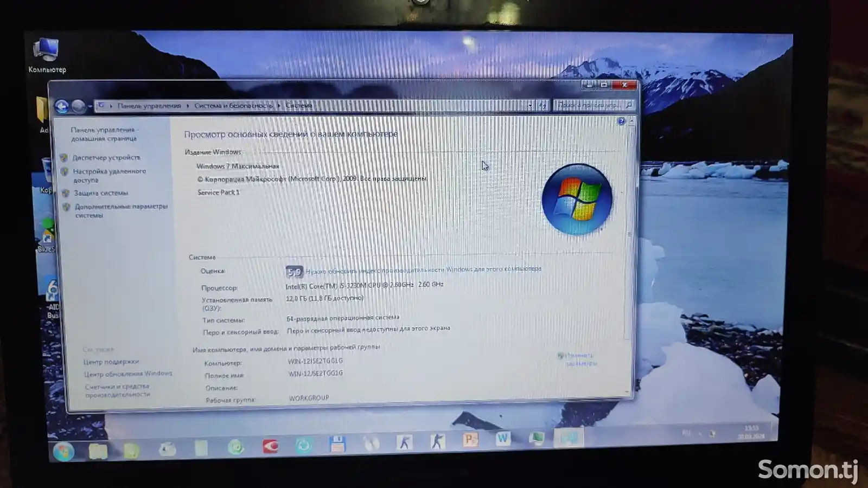This screenshot has width=868, height=488.
Task: Switch the RU input language indicator
Action: click(x=686, y=433)
